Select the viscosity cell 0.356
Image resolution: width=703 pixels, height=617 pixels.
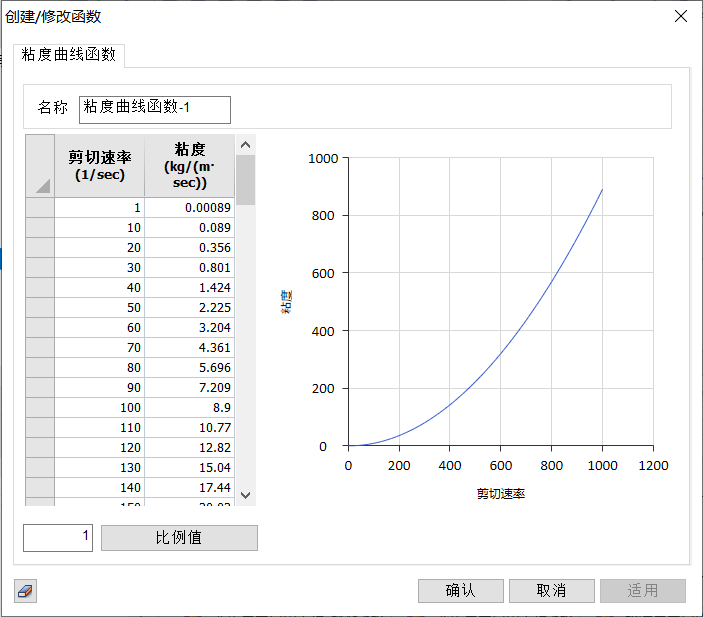189,248
